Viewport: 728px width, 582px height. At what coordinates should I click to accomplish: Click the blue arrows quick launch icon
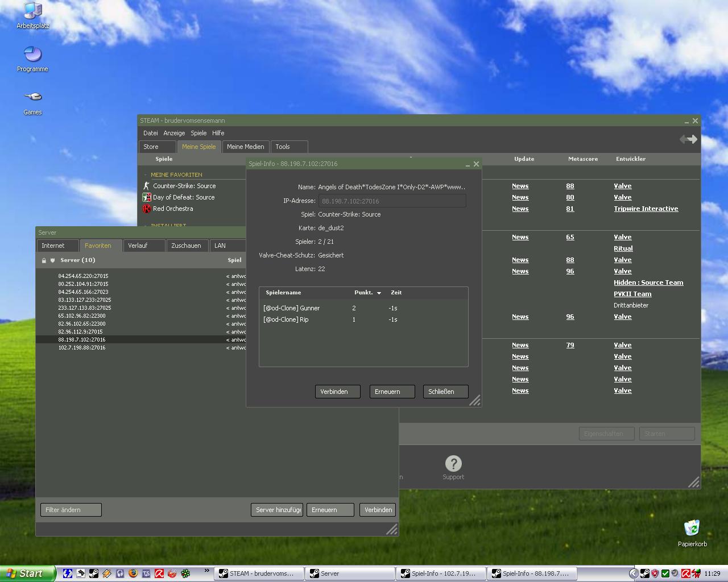click(x=68, y=573)
